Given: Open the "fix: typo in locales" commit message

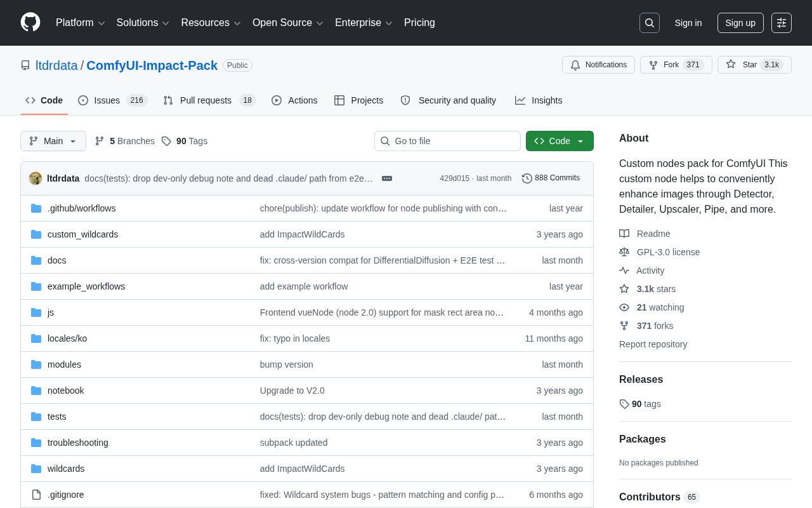Looking at the screenshot, I should click(x=295, y=338).
